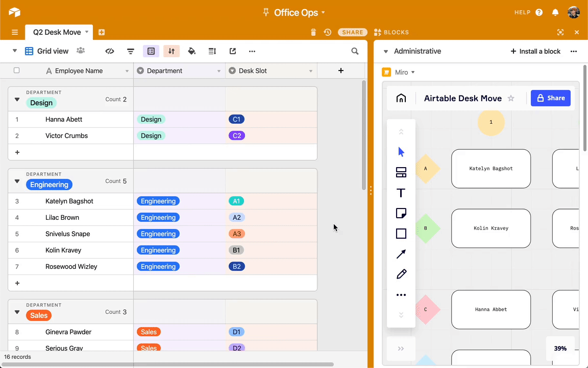The width and height of the screenshot is (588, 368).
Task: Open Department field dropdown arrow
Action: pyautogui.click(x=218, y=71)
